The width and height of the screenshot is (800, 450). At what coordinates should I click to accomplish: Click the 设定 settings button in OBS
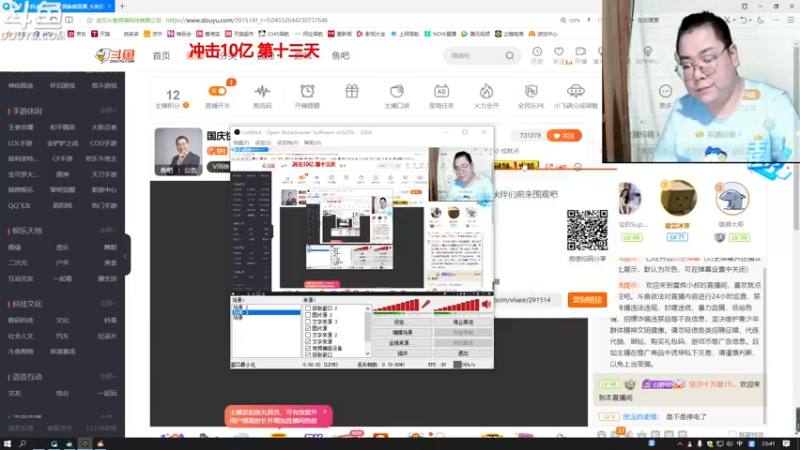(402, 322)
